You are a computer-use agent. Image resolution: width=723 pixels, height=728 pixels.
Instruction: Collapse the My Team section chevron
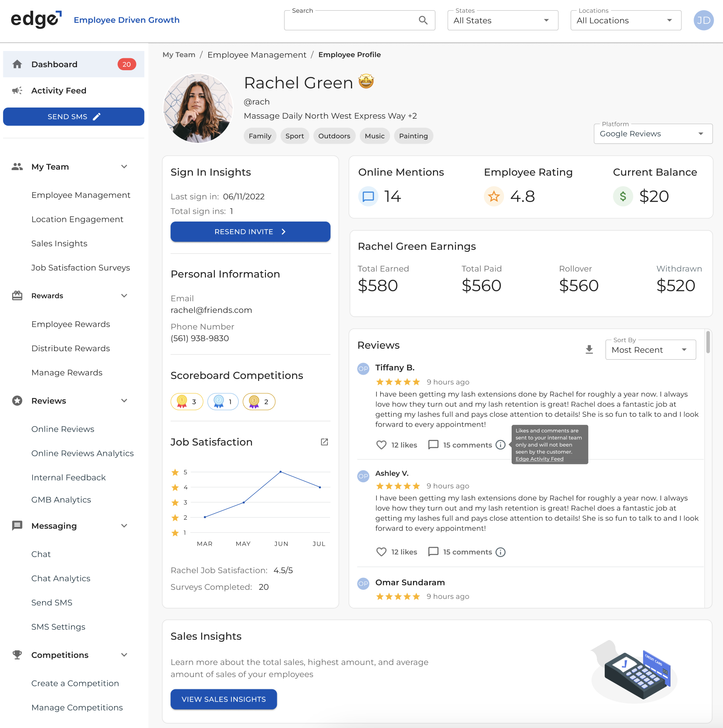coord(124,166)
